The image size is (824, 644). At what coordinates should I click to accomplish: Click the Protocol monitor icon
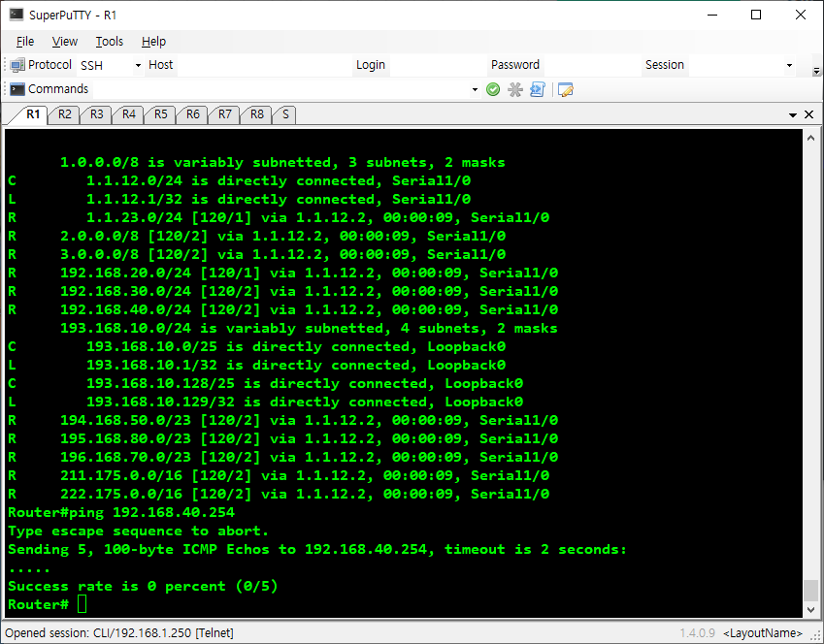point(17,65)
